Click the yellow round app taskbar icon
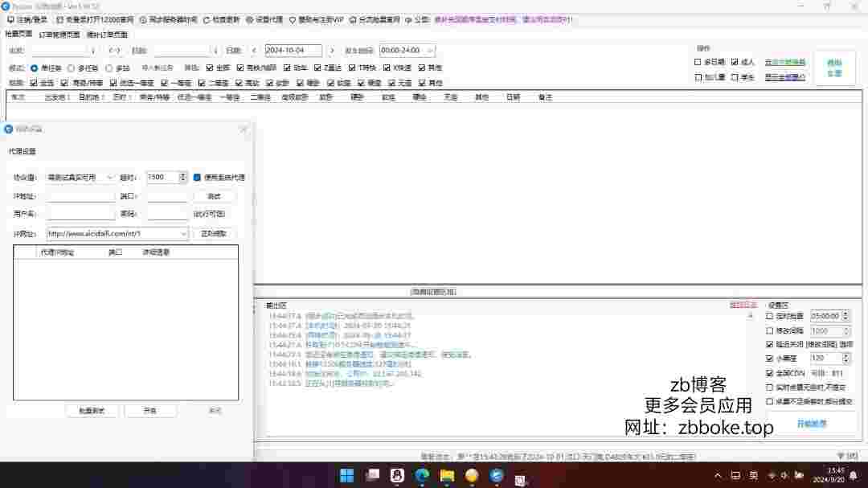 tap(472, 475)
